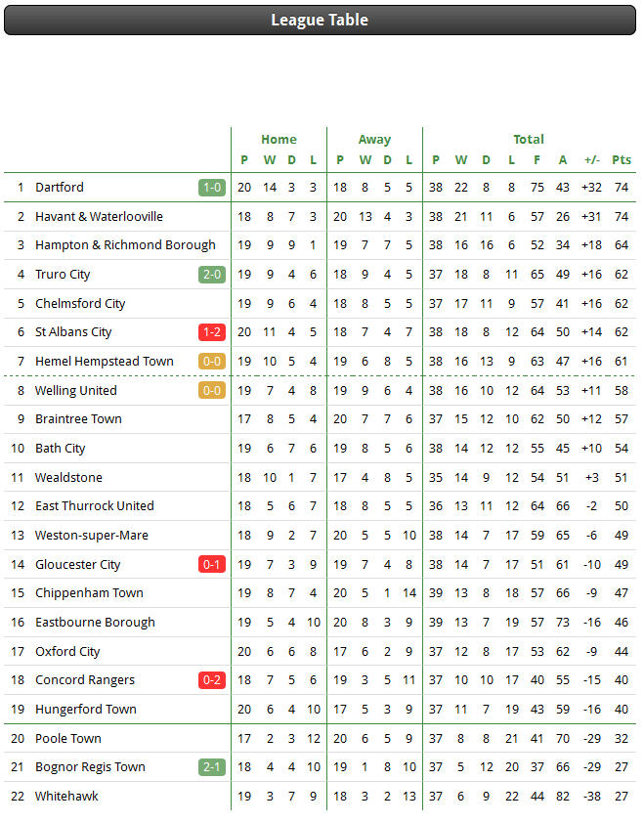Open the Havant & Waterlooville team link
The image size is (644, 823).
pos(100,217)
